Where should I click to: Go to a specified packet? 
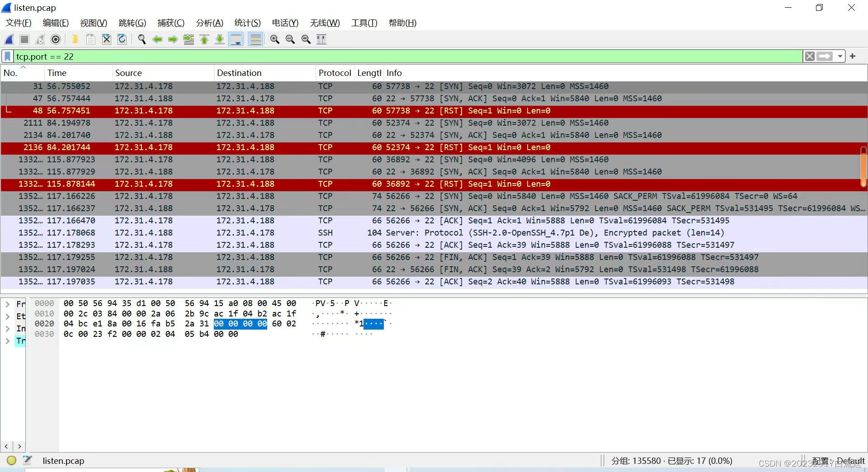[x=189, y=39]
